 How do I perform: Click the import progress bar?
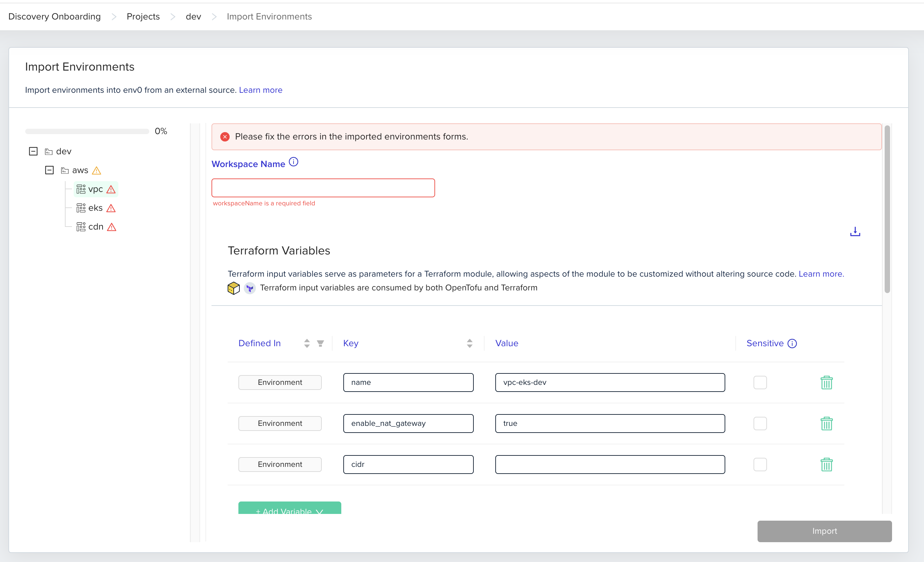pos(87,131)
